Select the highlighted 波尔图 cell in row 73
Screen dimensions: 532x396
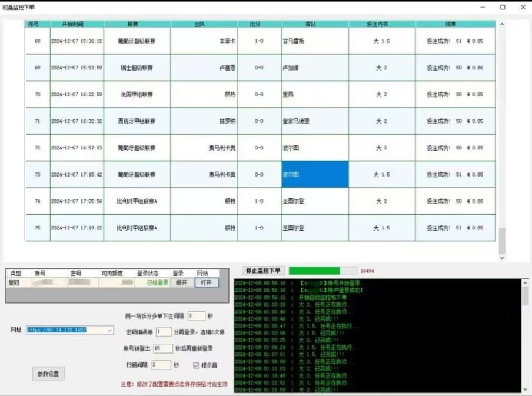click(x=315, y=175)
